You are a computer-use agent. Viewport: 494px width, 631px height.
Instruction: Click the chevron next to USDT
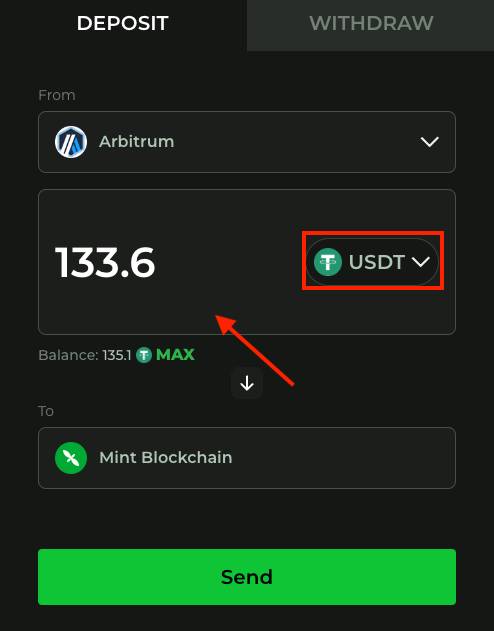point(421,262)
